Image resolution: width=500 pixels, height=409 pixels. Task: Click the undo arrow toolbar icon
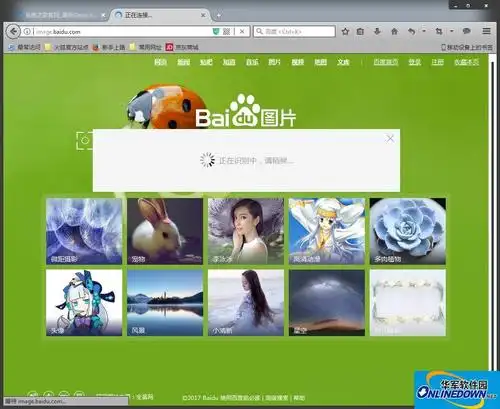click(412, 31)
